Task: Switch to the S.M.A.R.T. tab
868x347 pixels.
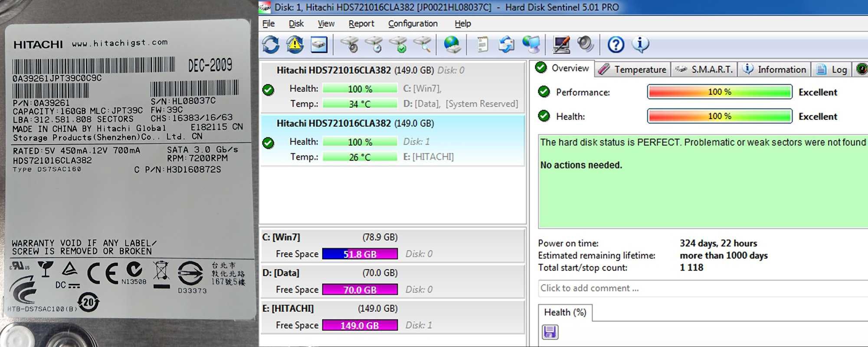Action: 704,69
